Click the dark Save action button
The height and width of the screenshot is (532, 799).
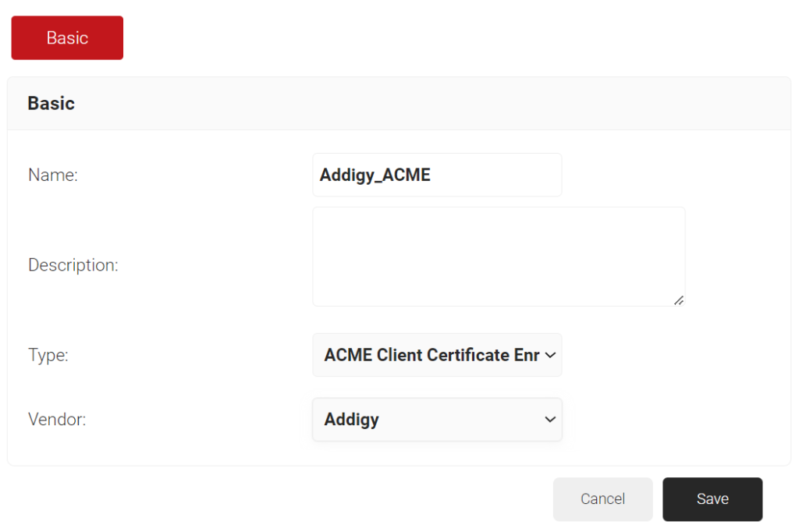pyautogui.click(x=712, y=499)
